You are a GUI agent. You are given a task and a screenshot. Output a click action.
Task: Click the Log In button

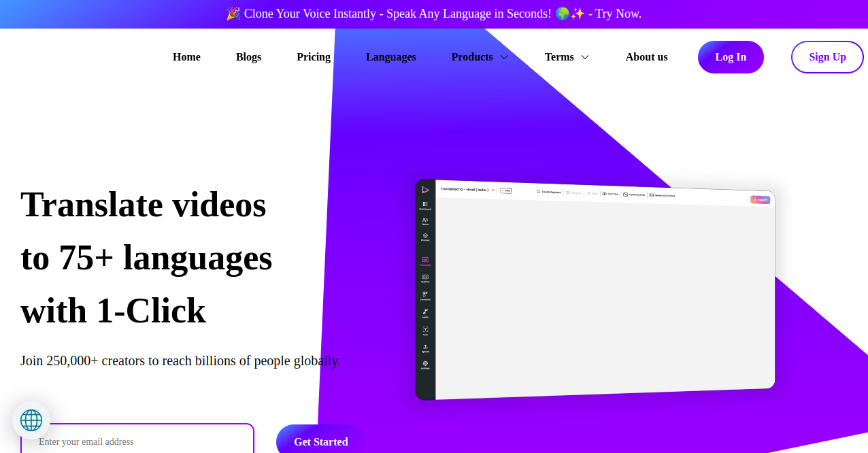[731, 57]
